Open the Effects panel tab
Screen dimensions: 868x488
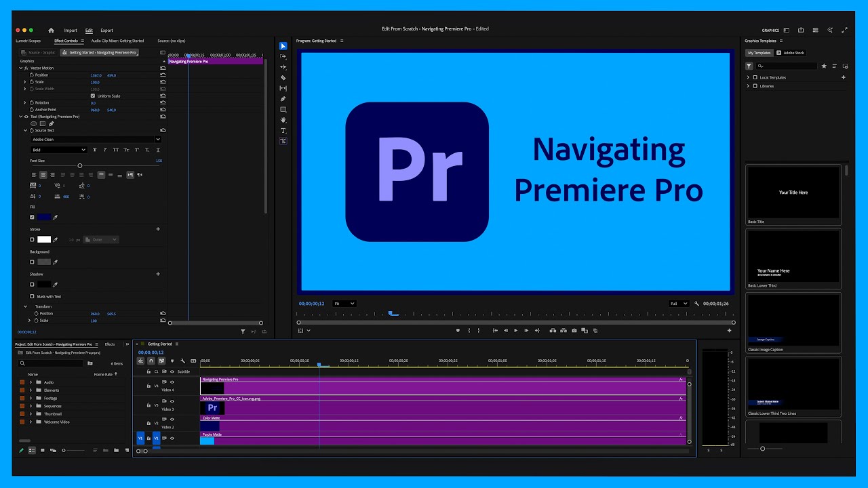pos(110,344)
